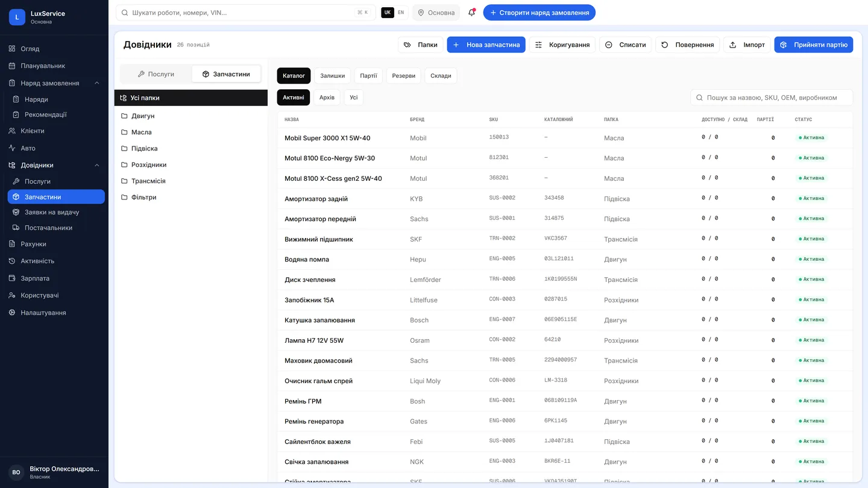Click the Авто activity icon in sidebar
This screenshot has height=488, width=868.
pyautogui.click(x=12, y=148)
